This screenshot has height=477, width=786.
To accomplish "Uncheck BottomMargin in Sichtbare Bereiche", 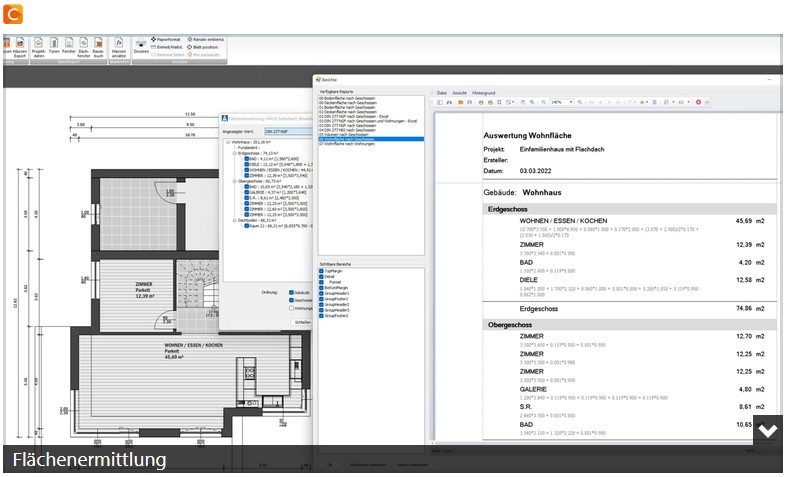I will (x=321, y=288).
